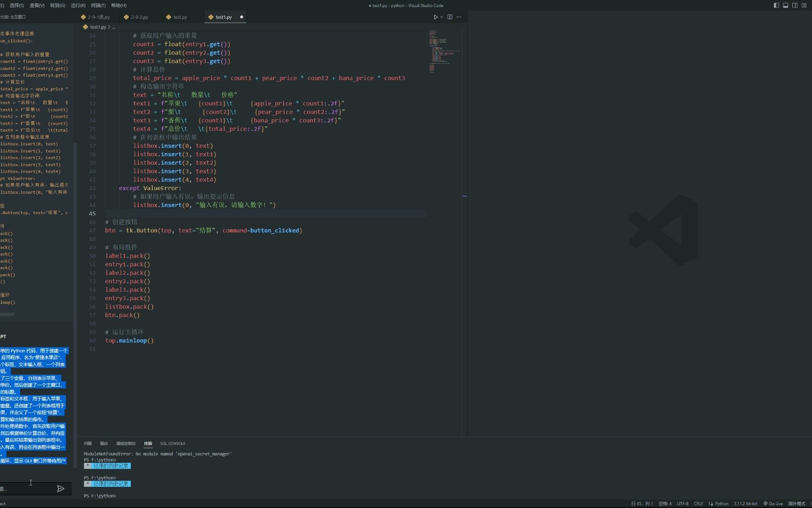Screen dimensions: 812x508
Task: Click the horizontal scrollbar in left code panel
Action: coord(8,314)
